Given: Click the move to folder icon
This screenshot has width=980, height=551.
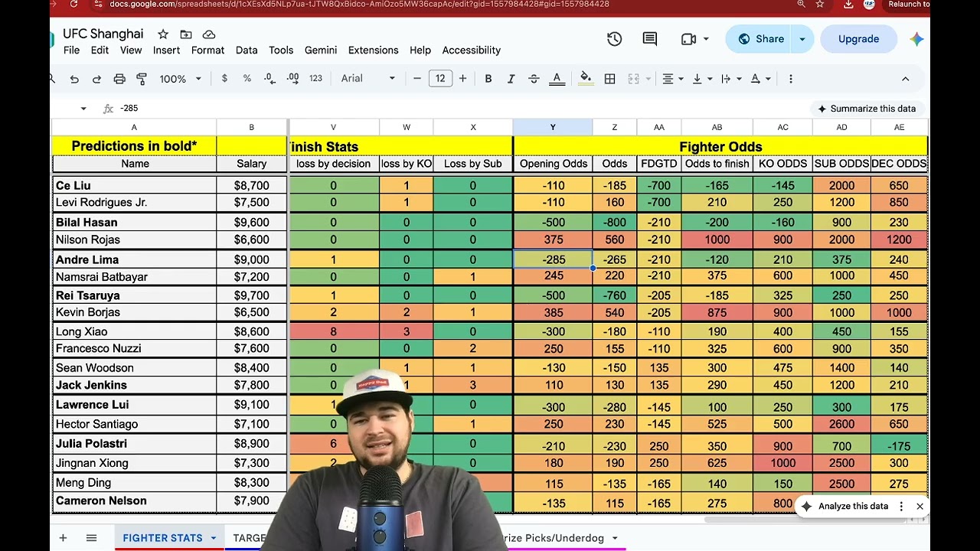Looking at the screenshot, I should (186, 34).
